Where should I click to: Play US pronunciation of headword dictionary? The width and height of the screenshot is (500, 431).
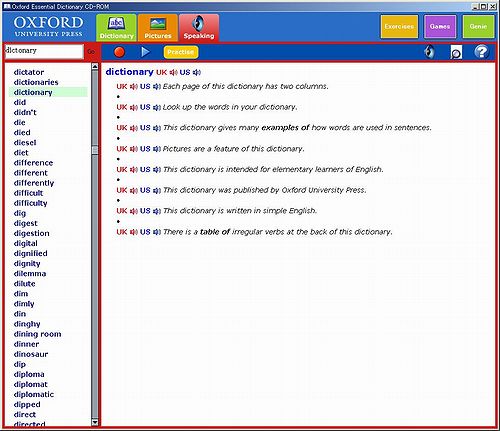click(x=197, y=72)
